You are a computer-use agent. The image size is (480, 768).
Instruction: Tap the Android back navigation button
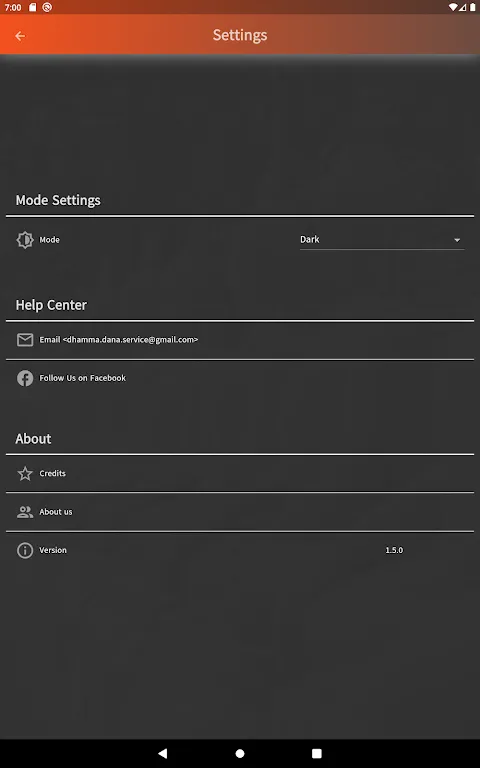[163, 753]
